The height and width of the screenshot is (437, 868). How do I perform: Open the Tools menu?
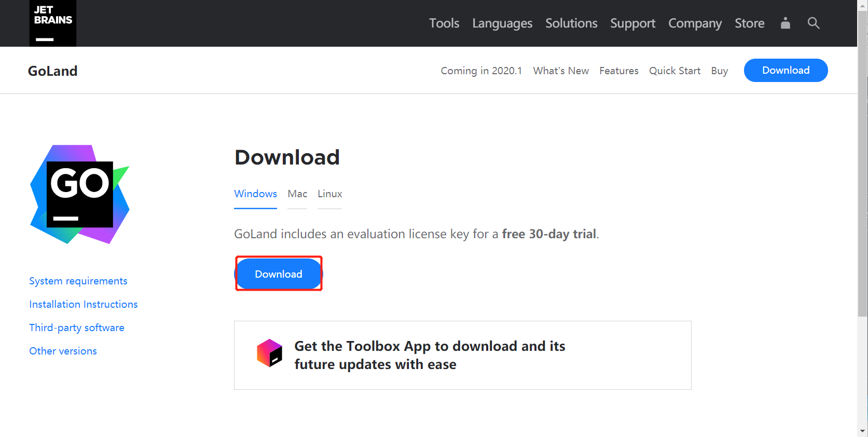point(444,23)
